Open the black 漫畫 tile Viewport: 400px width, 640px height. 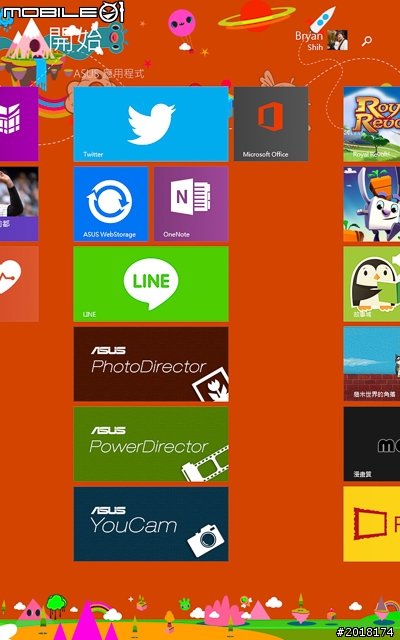pos(372,444)
